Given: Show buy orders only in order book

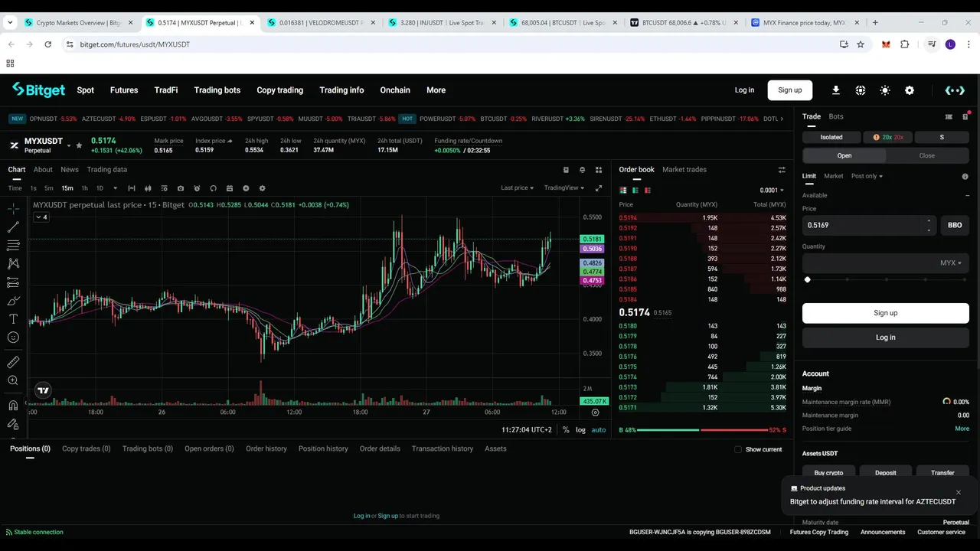Looking at the screenshot, I should (635, 190).
